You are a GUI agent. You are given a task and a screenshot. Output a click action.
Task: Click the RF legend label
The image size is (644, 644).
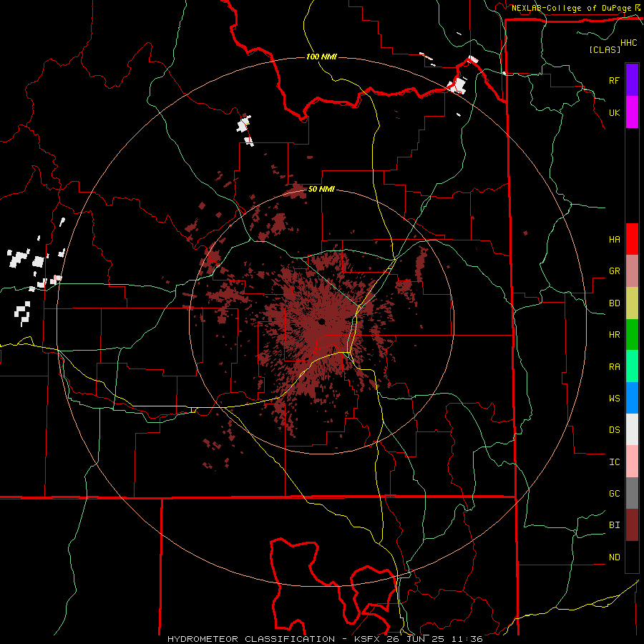(x=614, y=80)
